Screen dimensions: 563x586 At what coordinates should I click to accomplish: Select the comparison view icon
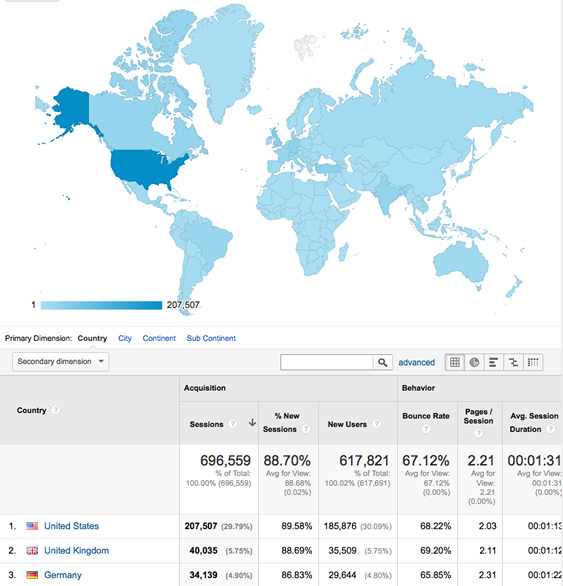514,362
